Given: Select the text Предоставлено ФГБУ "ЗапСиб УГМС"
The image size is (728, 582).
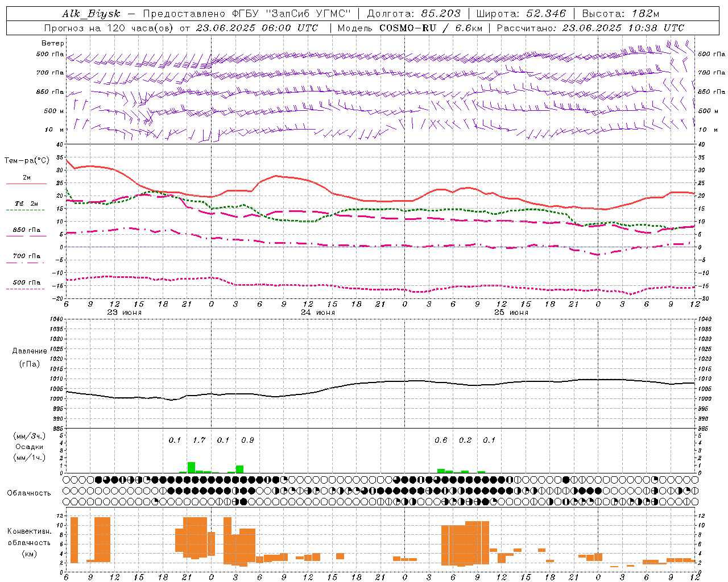Looking at the screenshot, I should tap(247, 14).
